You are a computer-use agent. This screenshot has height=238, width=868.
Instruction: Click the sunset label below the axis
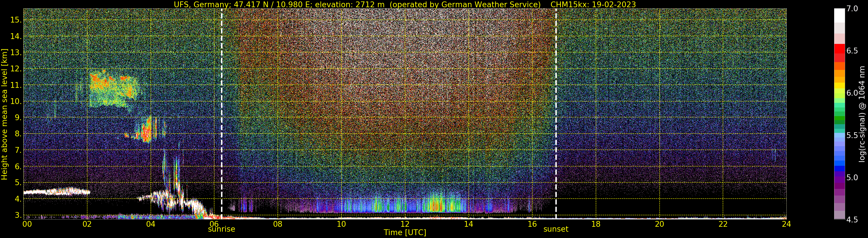[x=556, y=229]
